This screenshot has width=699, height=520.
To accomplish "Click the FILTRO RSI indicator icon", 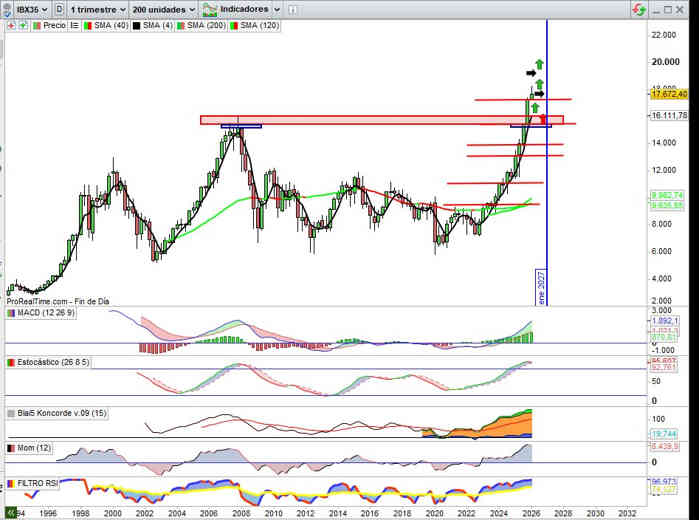I will [x=11, y=484].
